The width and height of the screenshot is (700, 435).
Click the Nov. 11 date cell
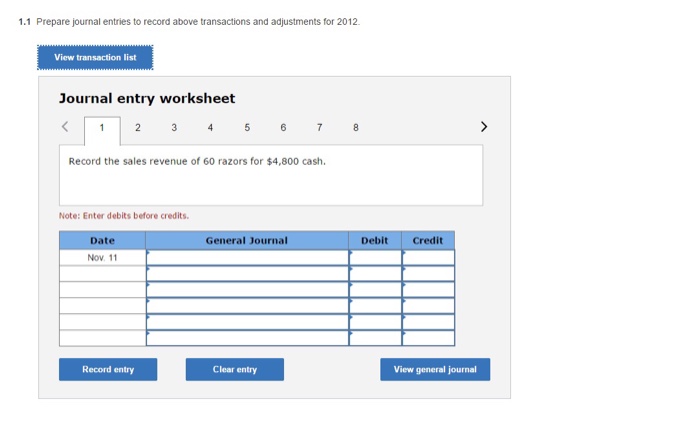102,258
